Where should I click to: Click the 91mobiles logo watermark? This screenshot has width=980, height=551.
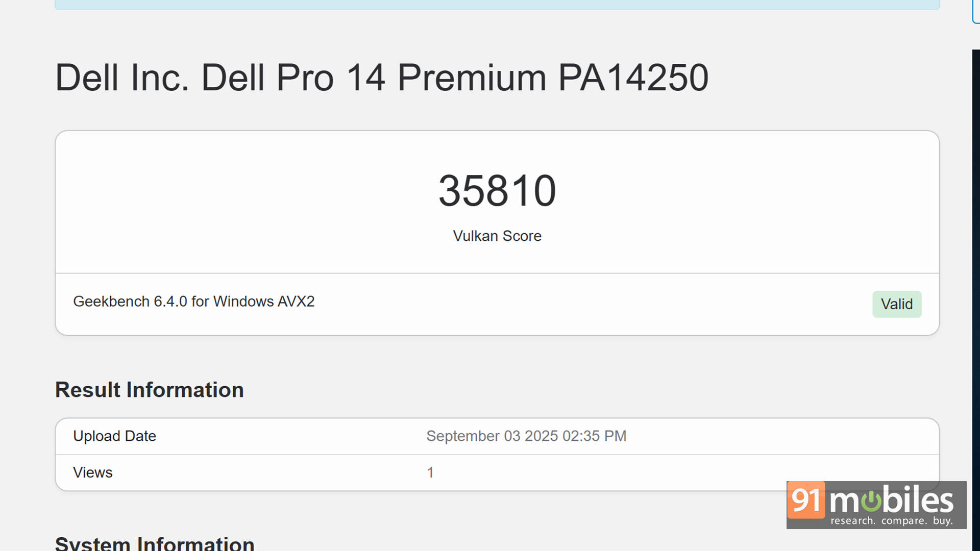click(876, 505)
